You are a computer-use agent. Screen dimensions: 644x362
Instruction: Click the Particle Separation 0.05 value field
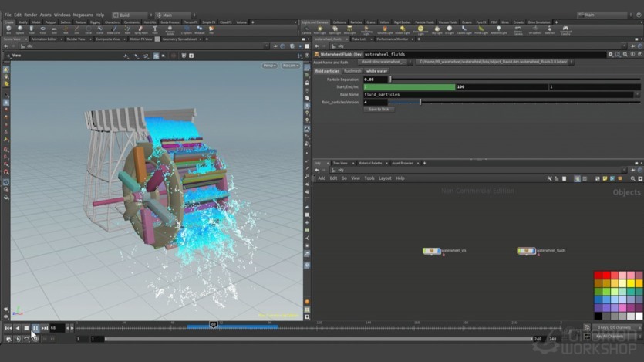pyautogui.click(x=376, y=80)
